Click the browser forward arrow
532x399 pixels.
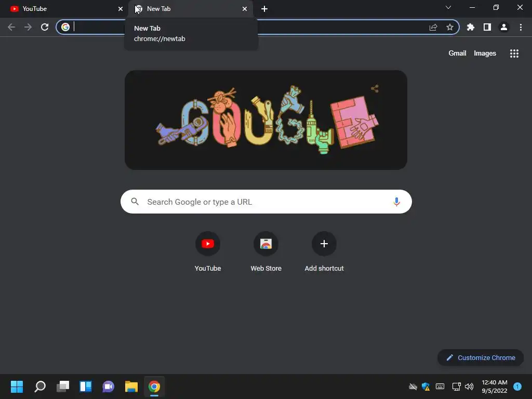point(28,27)
